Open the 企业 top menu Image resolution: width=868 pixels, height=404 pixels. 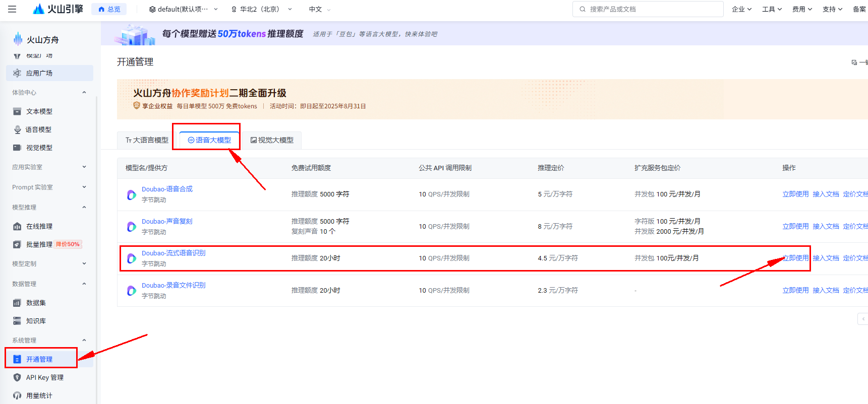tap(741, 9)
